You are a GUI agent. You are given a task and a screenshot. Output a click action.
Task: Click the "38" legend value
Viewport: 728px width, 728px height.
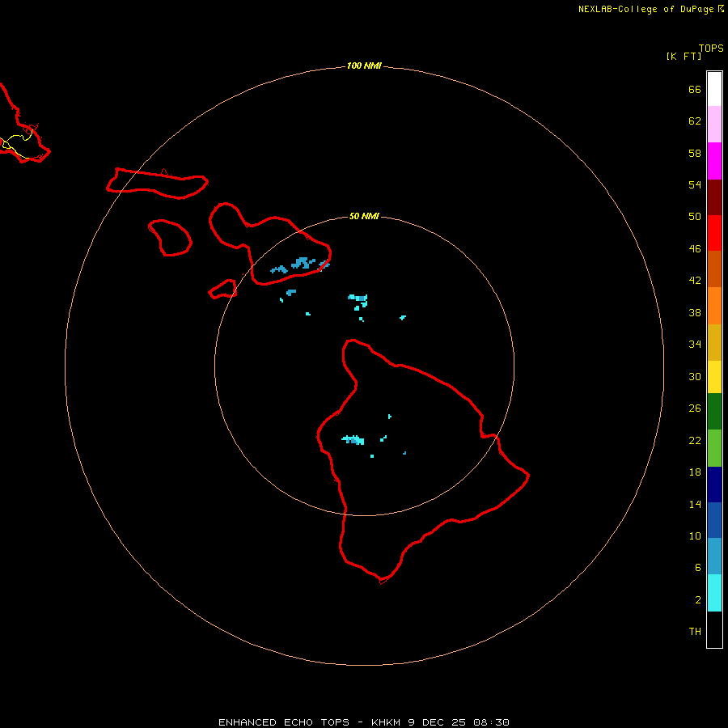695,313
